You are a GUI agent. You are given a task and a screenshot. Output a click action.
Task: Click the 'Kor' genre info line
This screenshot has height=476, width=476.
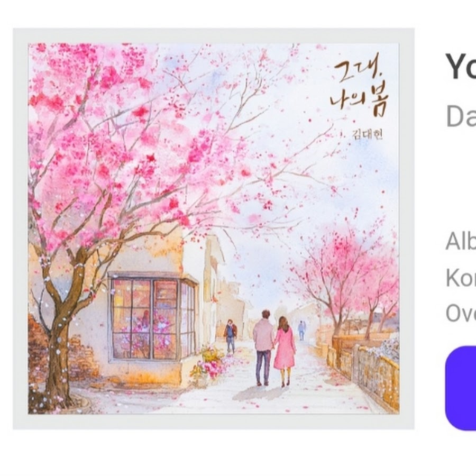click(461, 278)
